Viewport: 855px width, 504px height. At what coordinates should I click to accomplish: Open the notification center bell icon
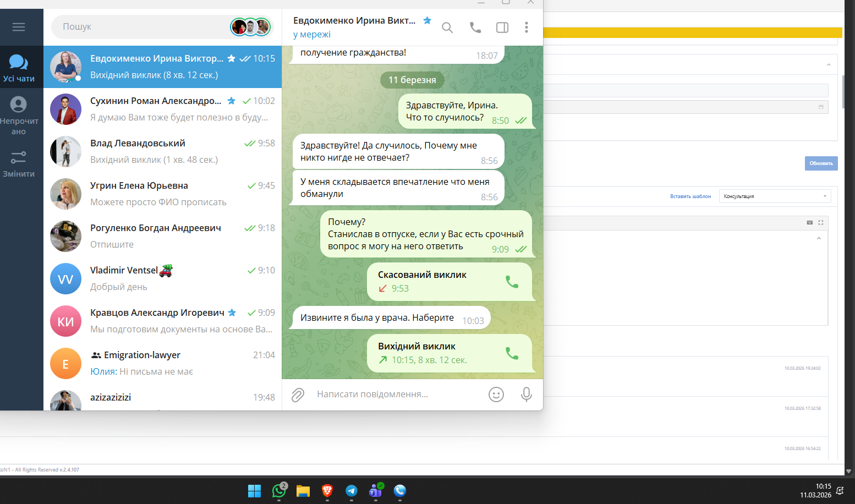point(840,491)
